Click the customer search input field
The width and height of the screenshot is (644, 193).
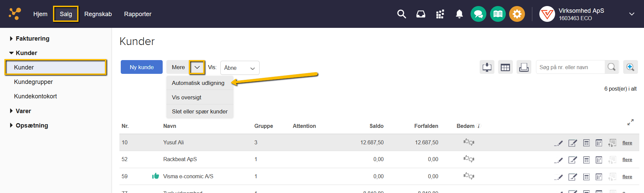[x=570, y=67]
